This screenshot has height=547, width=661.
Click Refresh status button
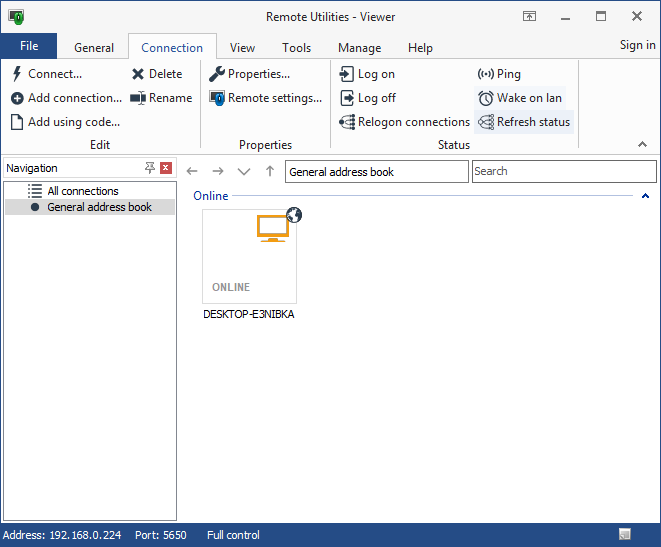[524, 122]
